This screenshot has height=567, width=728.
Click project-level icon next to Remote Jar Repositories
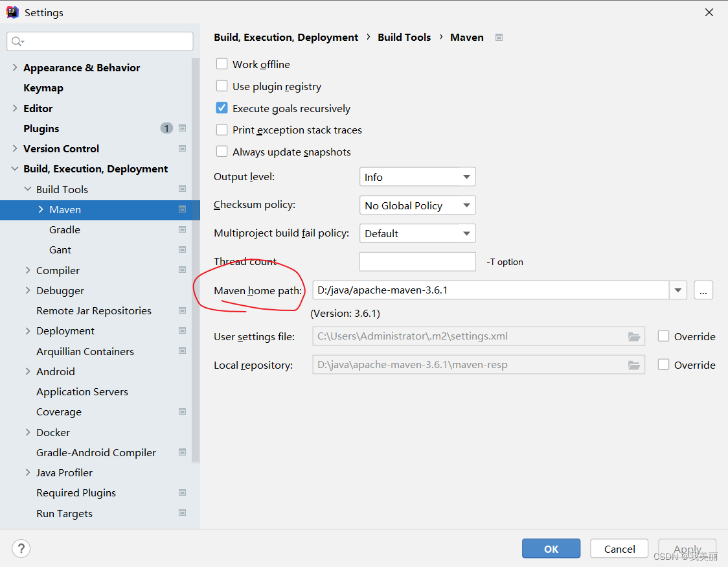coord(183,310)
